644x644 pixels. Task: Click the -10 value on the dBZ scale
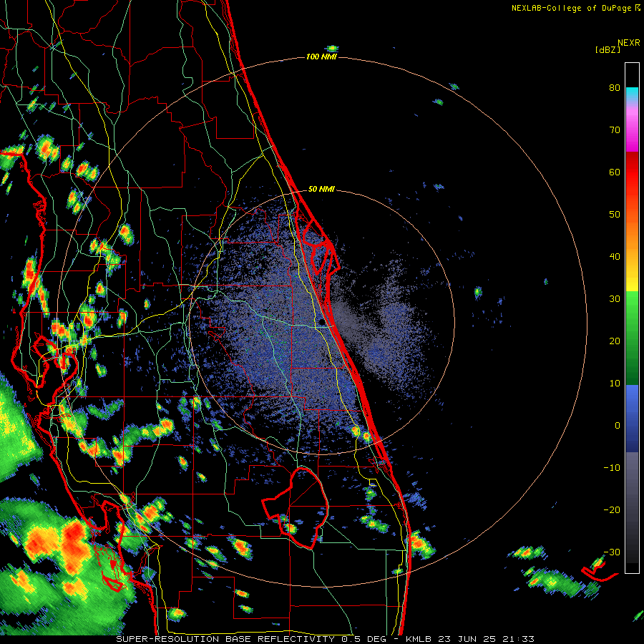612,467
